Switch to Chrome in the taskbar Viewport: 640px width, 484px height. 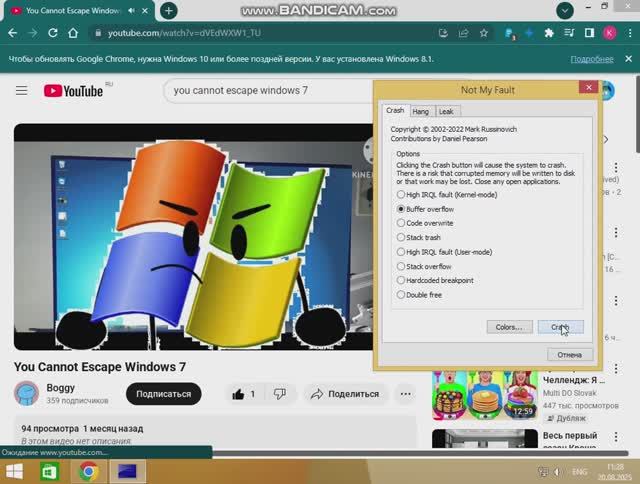tap(89, 472)
